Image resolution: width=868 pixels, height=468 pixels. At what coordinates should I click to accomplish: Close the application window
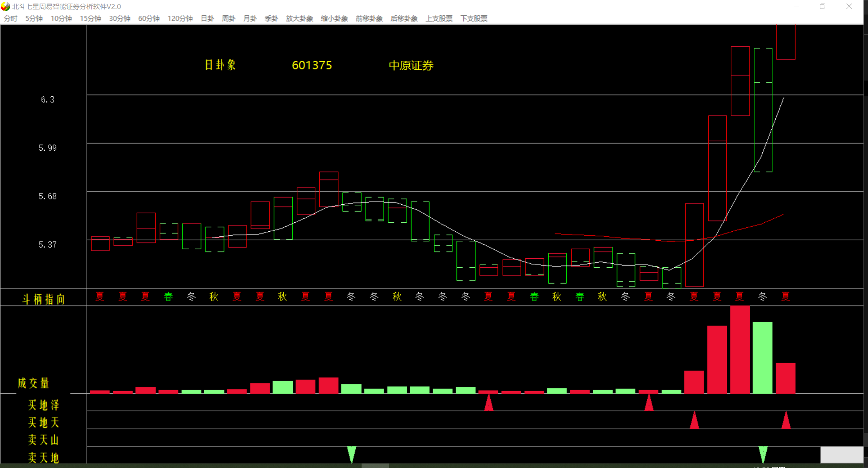coord(849,6)
